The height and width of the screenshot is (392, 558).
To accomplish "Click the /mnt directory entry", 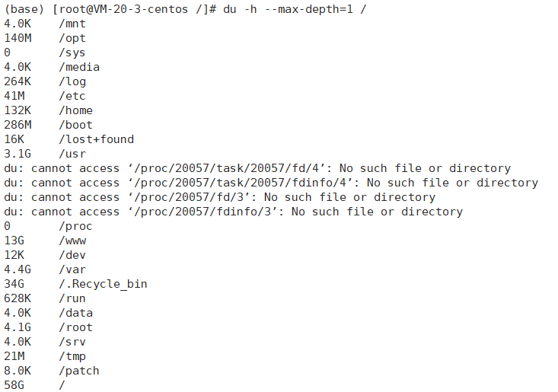I will click(72, 24).
